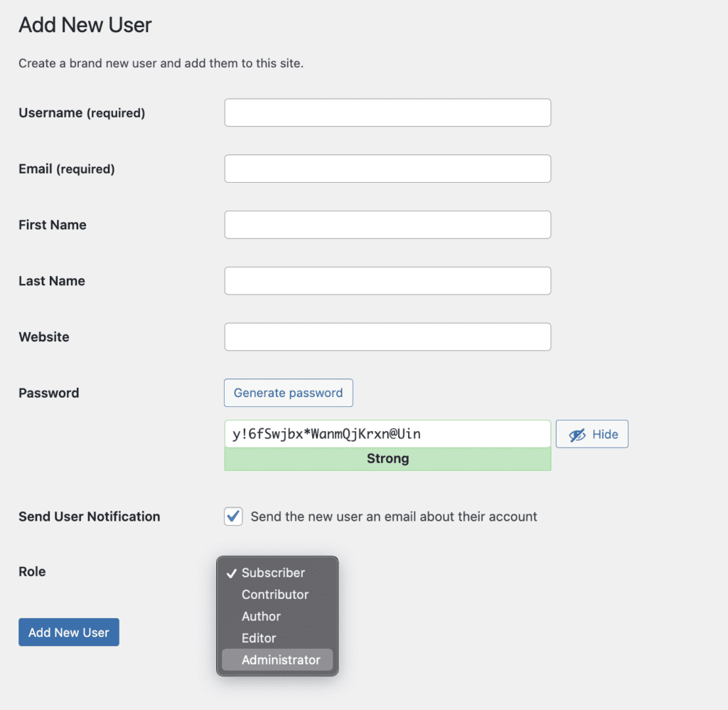
Task: Click the 'Send the new user an email' label text
Action: tap(394, 516)
